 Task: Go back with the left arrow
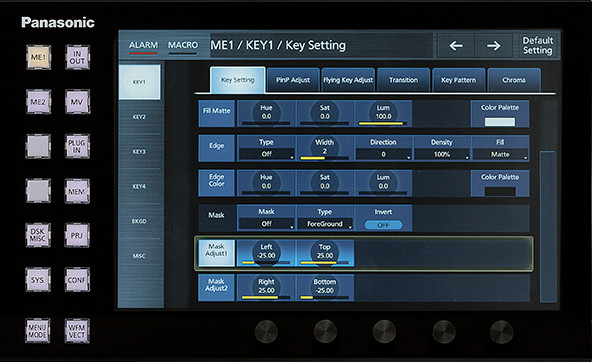click(456, 46)
